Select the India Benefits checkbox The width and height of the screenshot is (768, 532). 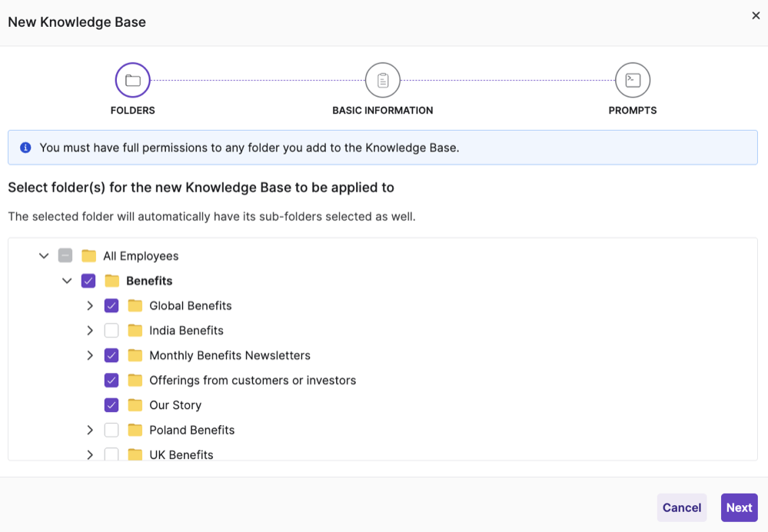point(111,331)
